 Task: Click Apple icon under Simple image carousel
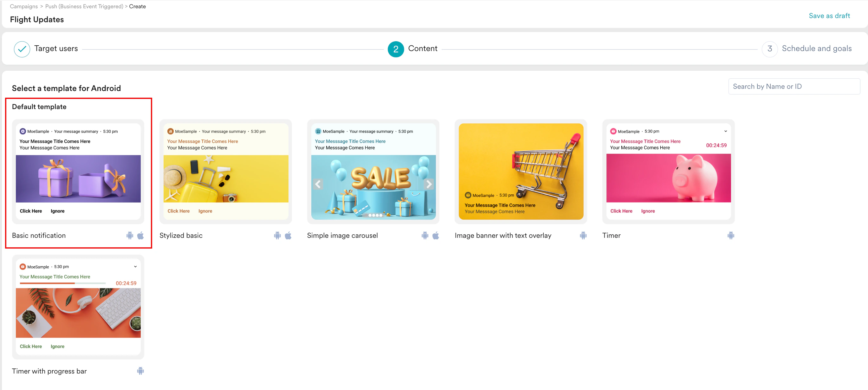[436, 235]
